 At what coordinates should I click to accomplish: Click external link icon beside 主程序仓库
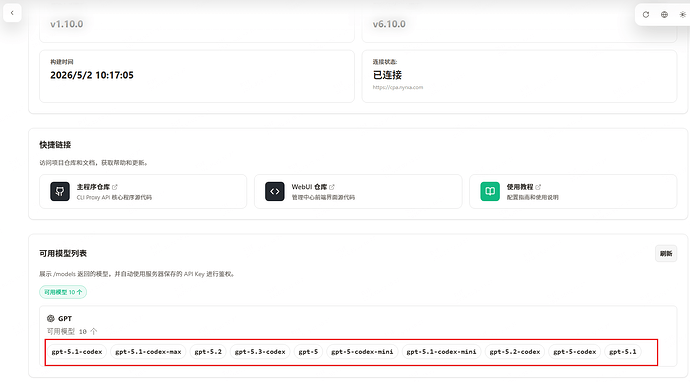[x=115, y=187]
